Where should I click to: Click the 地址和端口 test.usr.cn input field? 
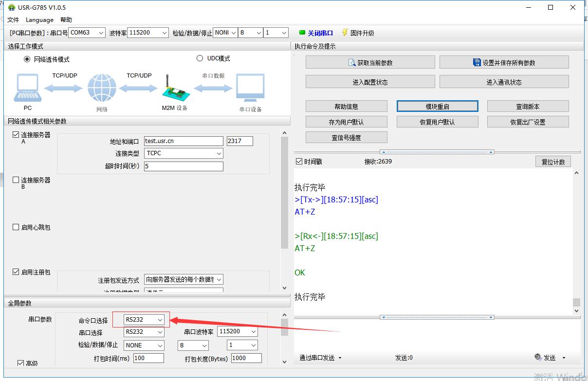183,141
